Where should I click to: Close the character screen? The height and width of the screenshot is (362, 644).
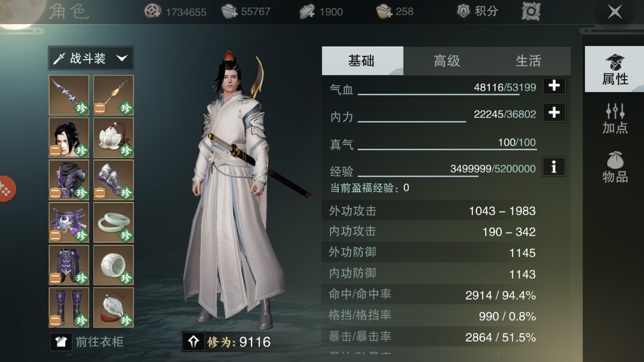(x=615, y=12)
